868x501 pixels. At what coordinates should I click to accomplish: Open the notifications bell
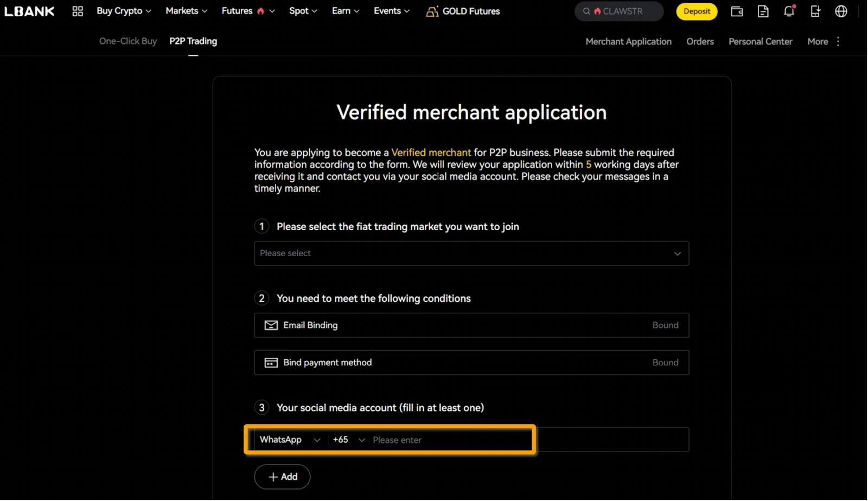point(789,11)
